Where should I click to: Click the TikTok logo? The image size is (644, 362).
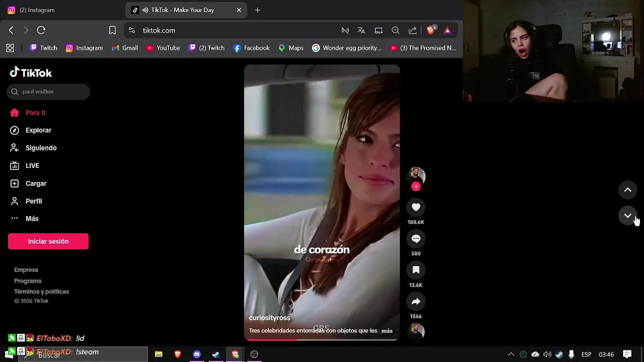[31, 72]
